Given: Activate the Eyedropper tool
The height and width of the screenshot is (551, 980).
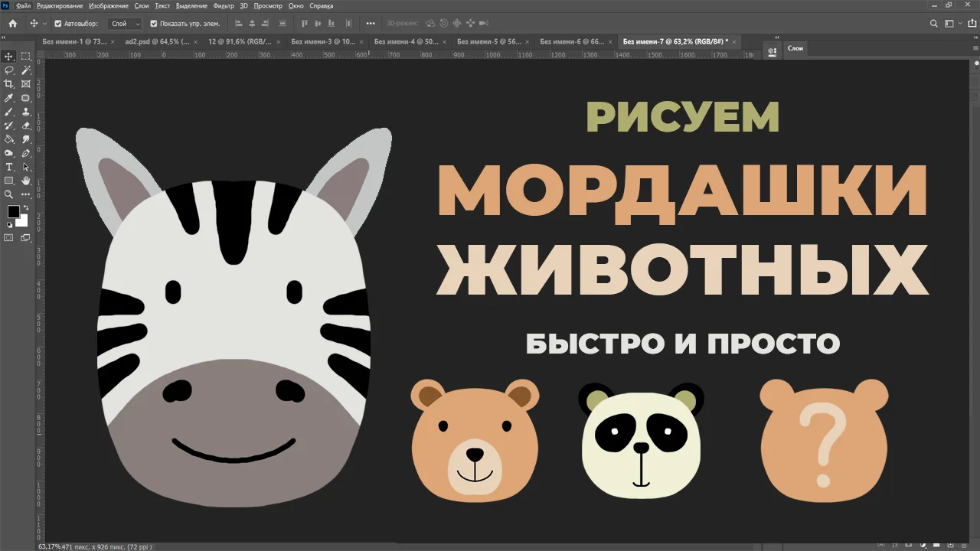Looking at the screenshot, I should coord(9,98).
